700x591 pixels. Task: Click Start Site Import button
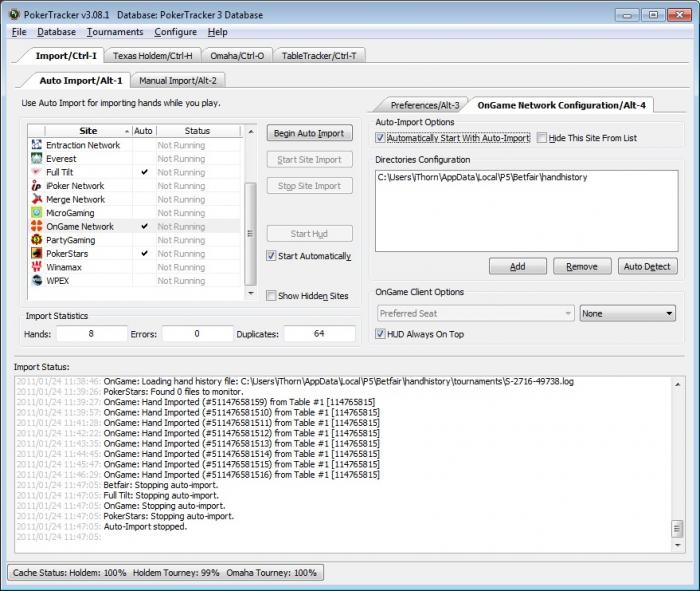pyautogui.click(x=309, y=159)
